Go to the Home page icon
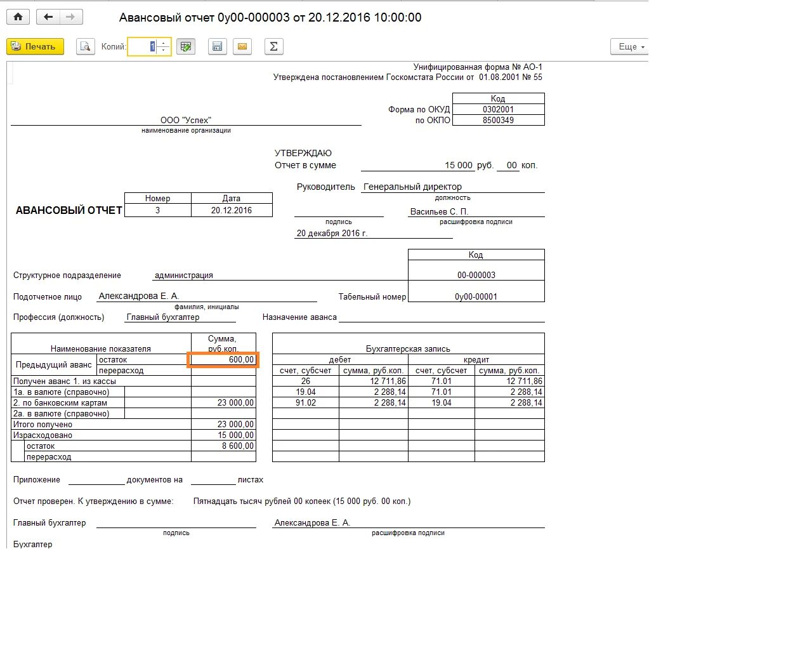This screenshot has height=650, width=812. tap(18, 17)
